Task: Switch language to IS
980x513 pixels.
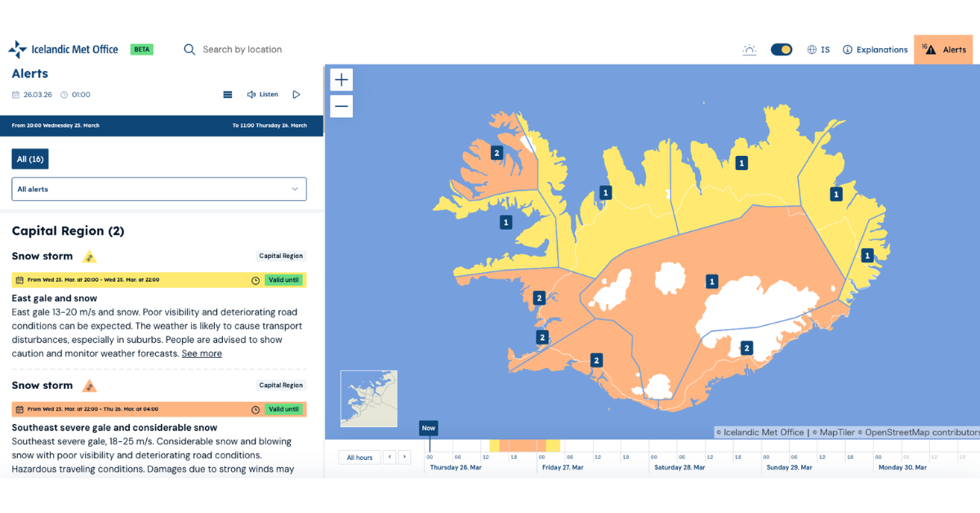Action: [x=818, y=50]
